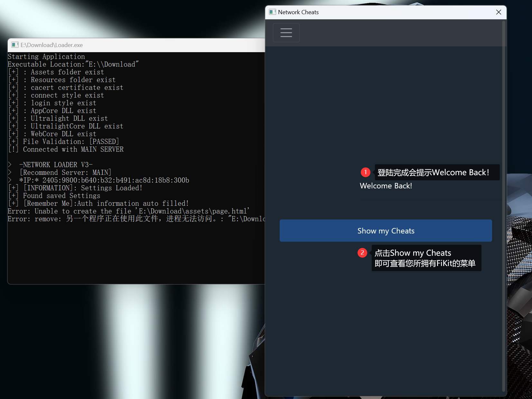Click the Welcome Back! message text
The height and width of the screenshot is (399, 532).
tap(386, 186)
